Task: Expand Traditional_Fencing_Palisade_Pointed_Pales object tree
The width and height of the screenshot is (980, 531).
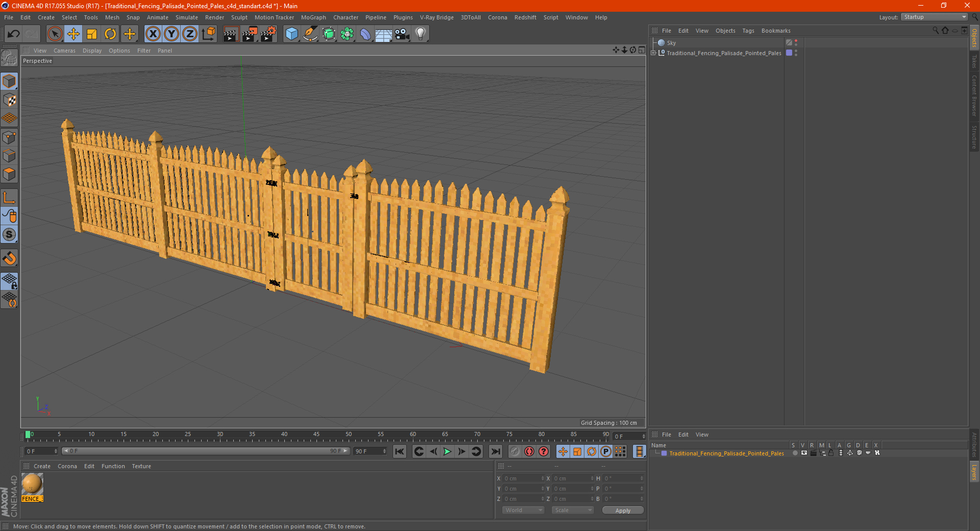Action: pyautogui.click(x=653, y=53)
